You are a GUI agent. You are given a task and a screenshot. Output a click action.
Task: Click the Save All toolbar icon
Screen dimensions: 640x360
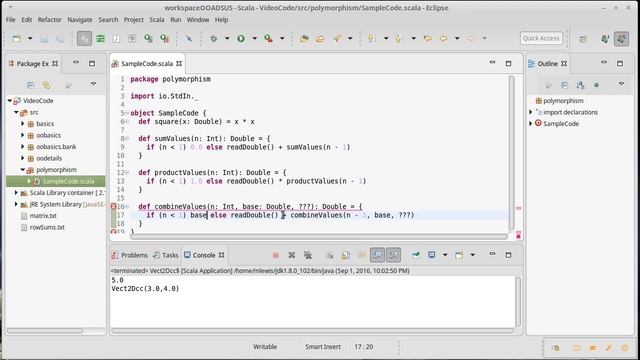(60, 39)
